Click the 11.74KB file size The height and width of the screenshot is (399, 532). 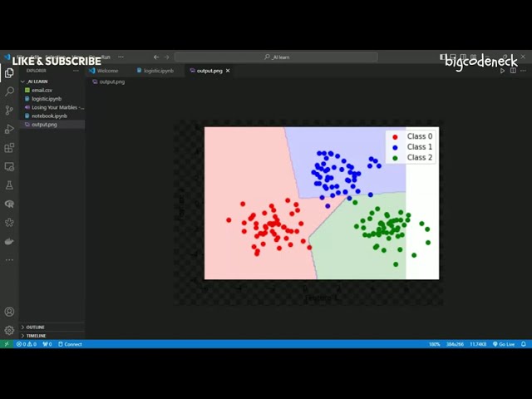(x=478, y=344)
